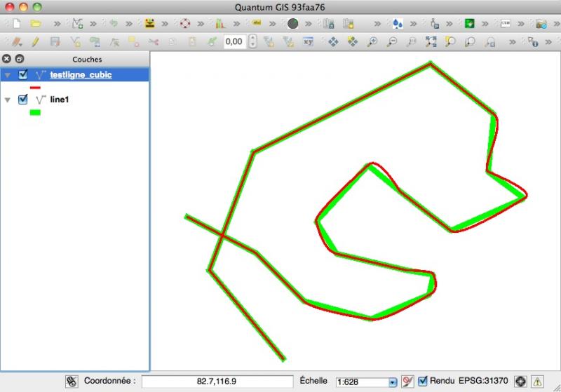This screenshot has width=561, height=392.
Task: Click the Zoom Full extent icon
Action: (431, 42)
